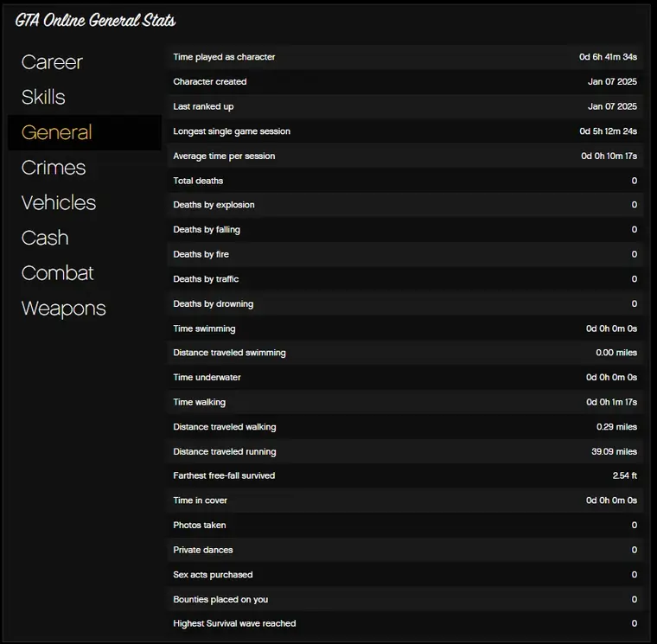Select the Highest Survival wave reached row

pyautogui.click(x=405, y=624)
